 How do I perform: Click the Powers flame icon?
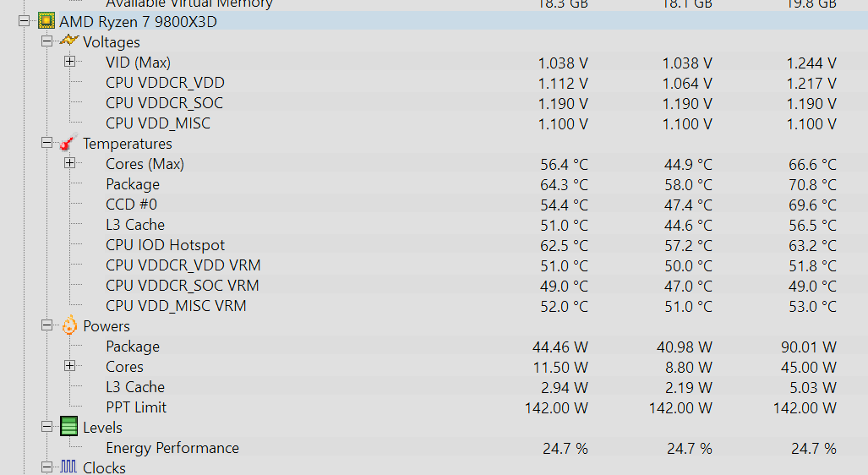[x=69, y=325]
